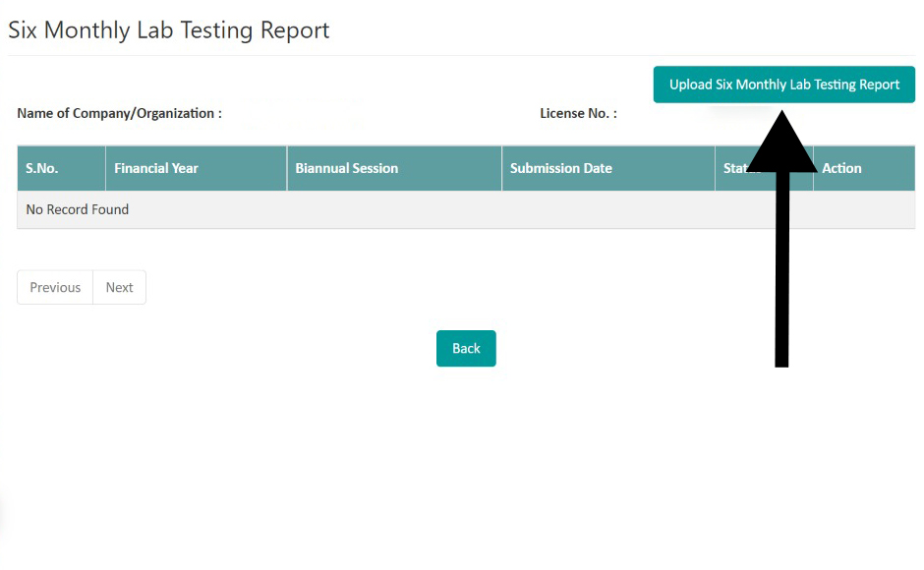Go back using the Back button
Image resolution: width=924 pixels, height=570 pixels.
point(466,348)
